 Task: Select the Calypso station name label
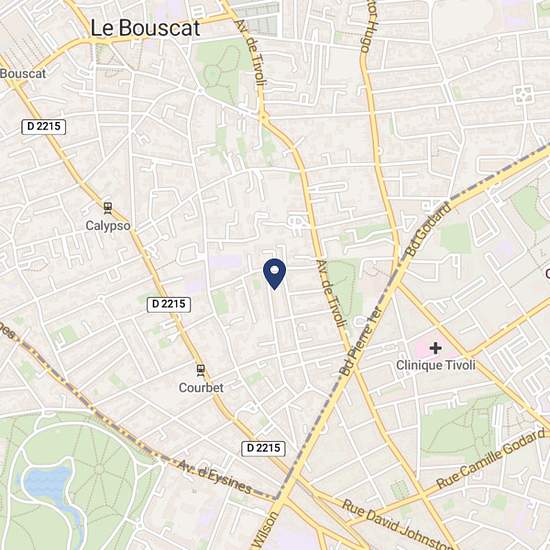[x=108, y=226]
